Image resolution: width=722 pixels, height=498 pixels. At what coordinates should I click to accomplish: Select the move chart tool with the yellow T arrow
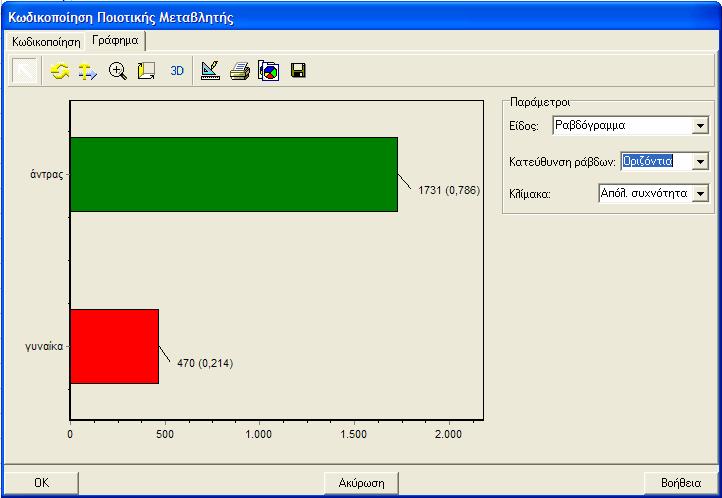pyautogui.click(x=87, y=71)
